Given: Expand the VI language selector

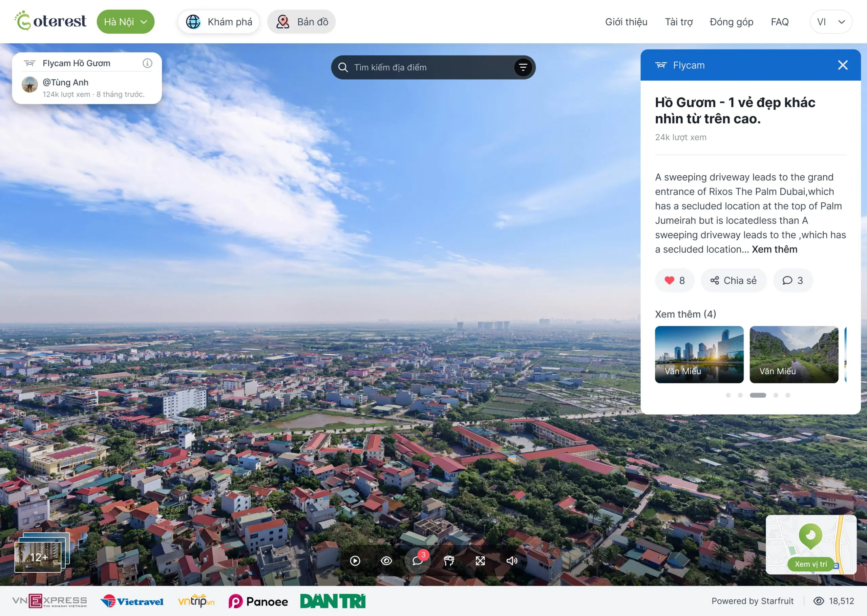Looking at the screenshot, I should [830, 22].
